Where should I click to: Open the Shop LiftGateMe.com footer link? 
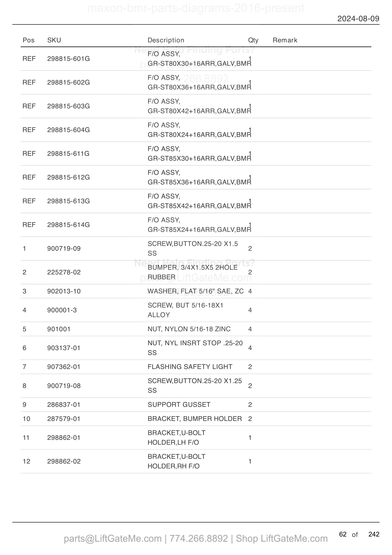coord(282,539)
